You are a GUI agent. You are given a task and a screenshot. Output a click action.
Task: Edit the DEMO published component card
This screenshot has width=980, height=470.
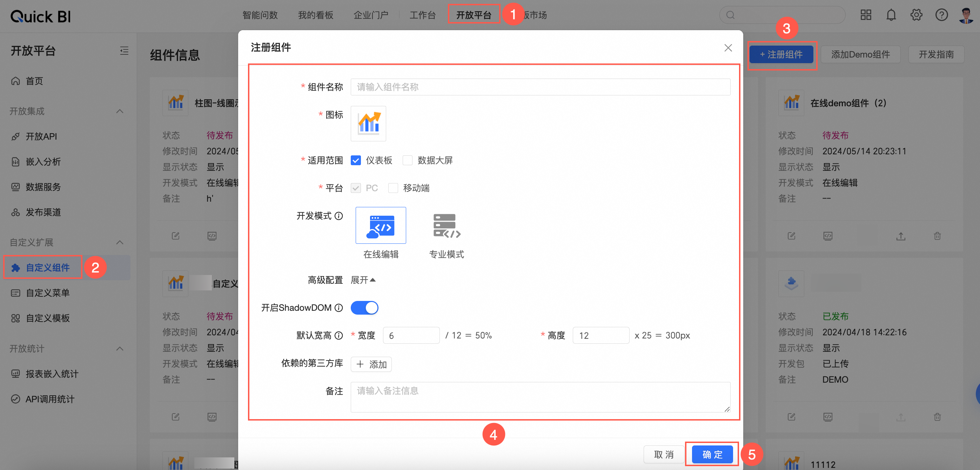point(791,417)
